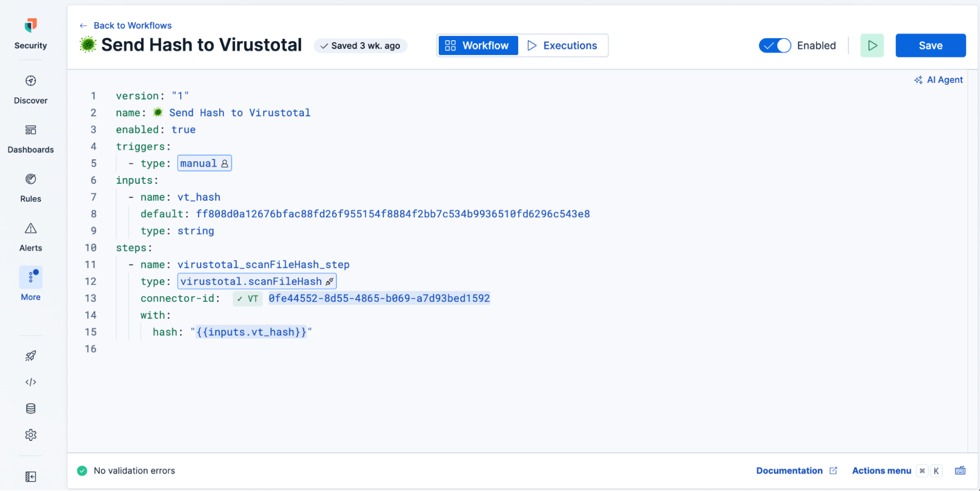The height and width of the screenshot is (491, 980).
Task: Open the database management icon
Action: [x=30, y=409]
